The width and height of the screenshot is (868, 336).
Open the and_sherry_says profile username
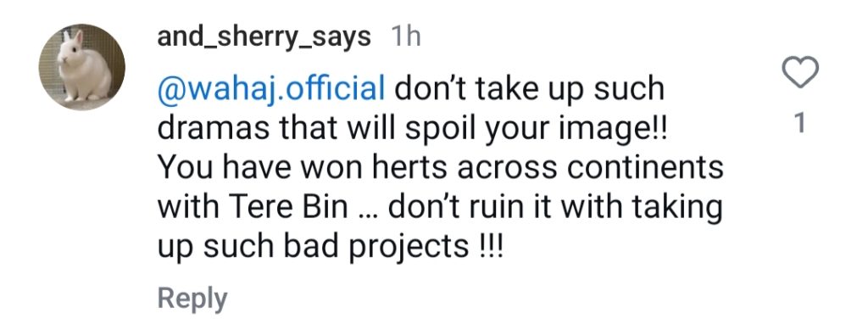[x=264, y=37]
